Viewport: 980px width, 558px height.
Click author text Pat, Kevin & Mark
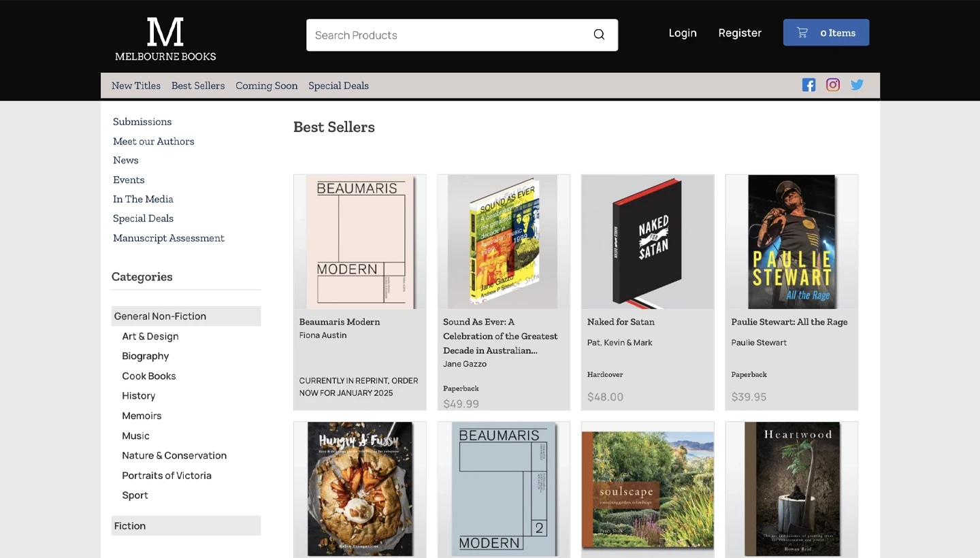(620, 343)
